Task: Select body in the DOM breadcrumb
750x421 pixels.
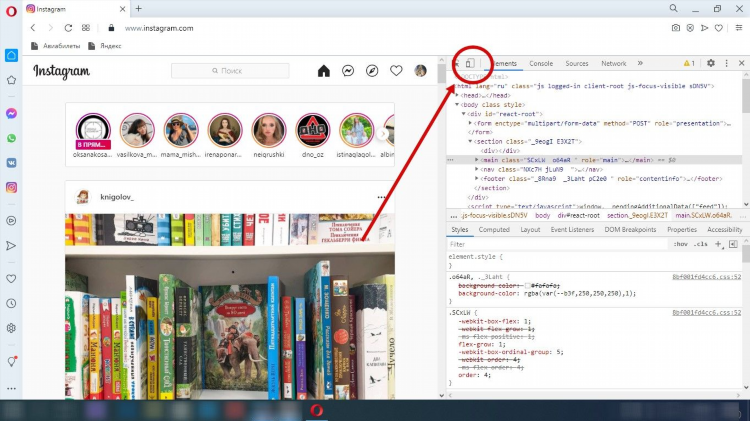Action: [542, 216]
